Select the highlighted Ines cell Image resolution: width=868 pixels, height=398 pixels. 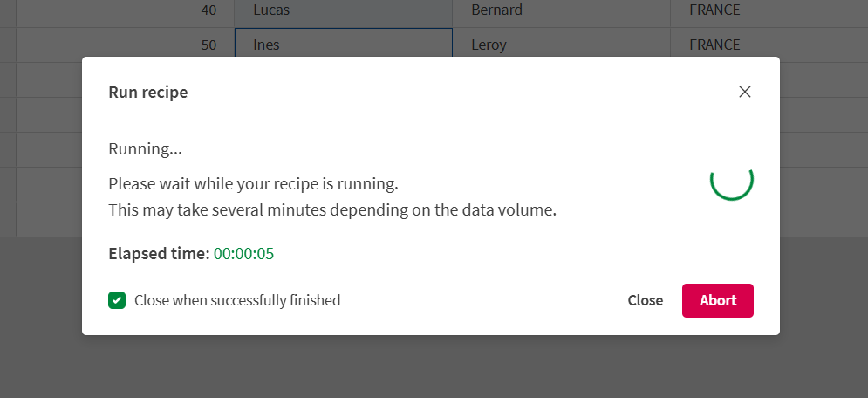point(342,45)
